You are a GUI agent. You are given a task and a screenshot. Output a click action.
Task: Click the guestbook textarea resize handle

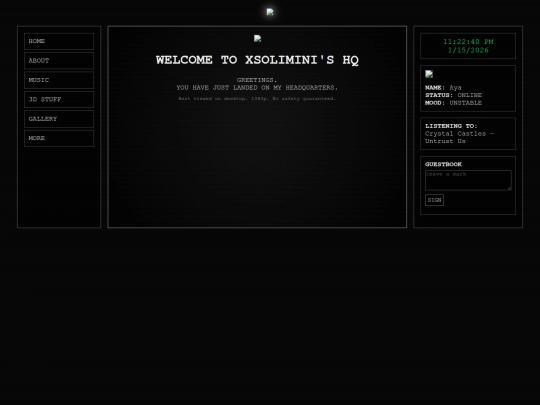(509, 188)
